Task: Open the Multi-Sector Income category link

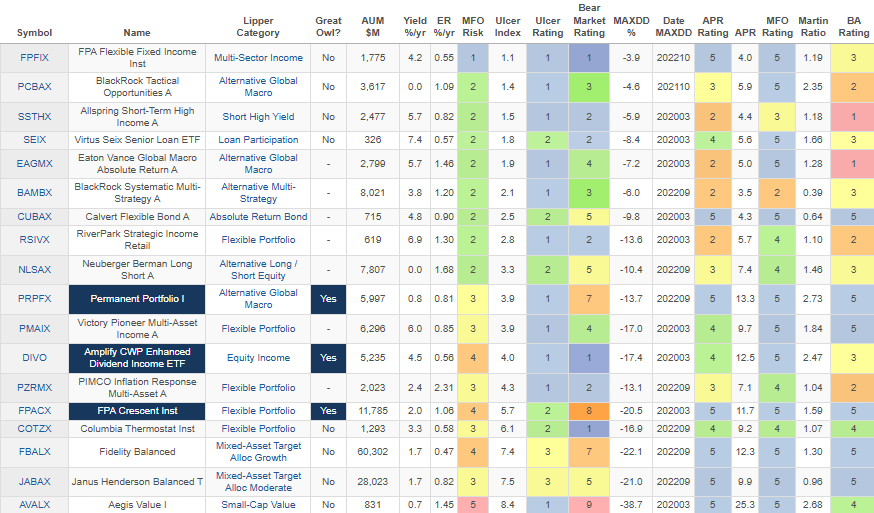Action: pyautogui.click(x=258, y=58)
